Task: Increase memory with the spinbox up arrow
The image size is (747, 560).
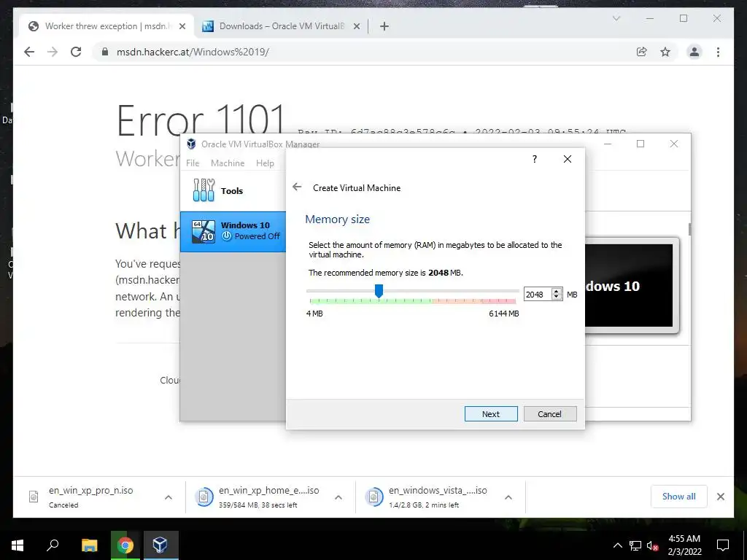Action: click(557, 292)
